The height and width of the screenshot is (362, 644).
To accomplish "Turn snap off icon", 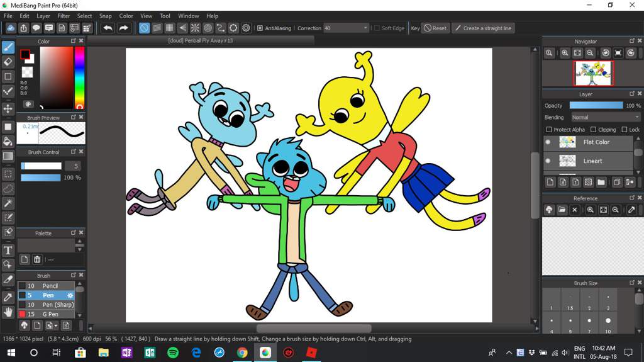I will [144, 28].
